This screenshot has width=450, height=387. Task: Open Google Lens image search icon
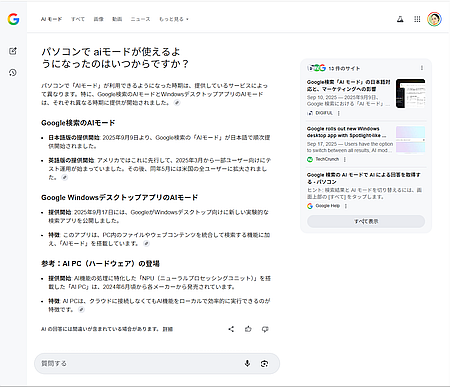point(264,363)
